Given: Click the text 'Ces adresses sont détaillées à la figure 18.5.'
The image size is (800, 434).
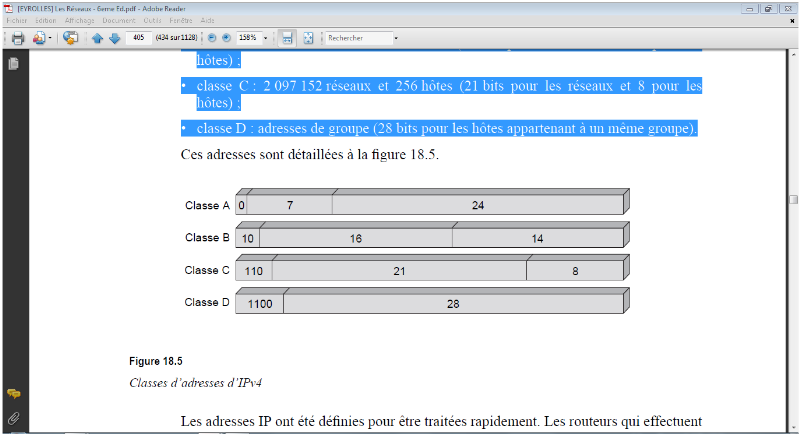Looking at the screenshot, I should [x=310, y=155].
